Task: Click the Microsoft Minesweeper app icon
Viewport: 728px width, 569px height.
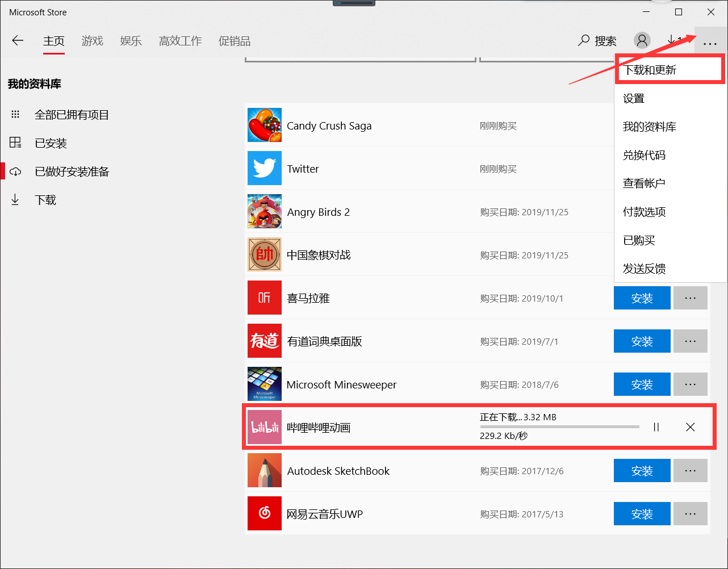Action: pos(265,384)
